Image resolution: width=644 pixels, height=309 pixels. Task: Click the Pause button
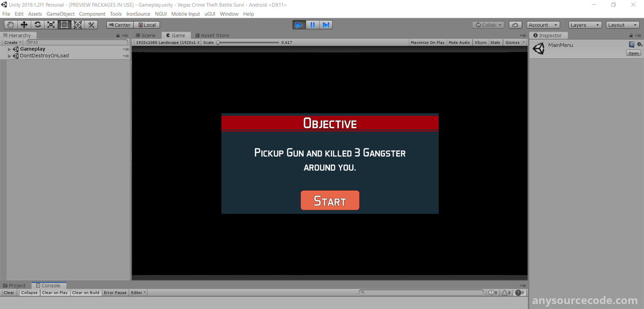312,25
